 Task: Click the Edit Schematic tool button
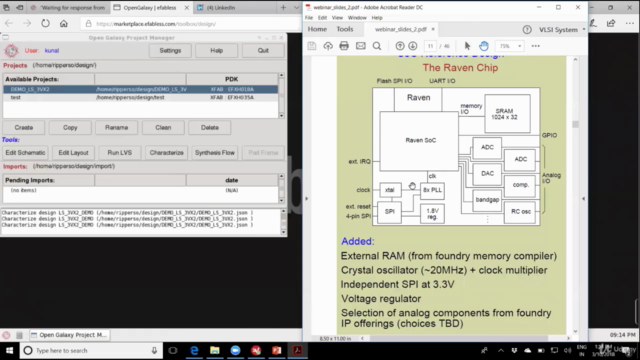[x=25, y=153]
